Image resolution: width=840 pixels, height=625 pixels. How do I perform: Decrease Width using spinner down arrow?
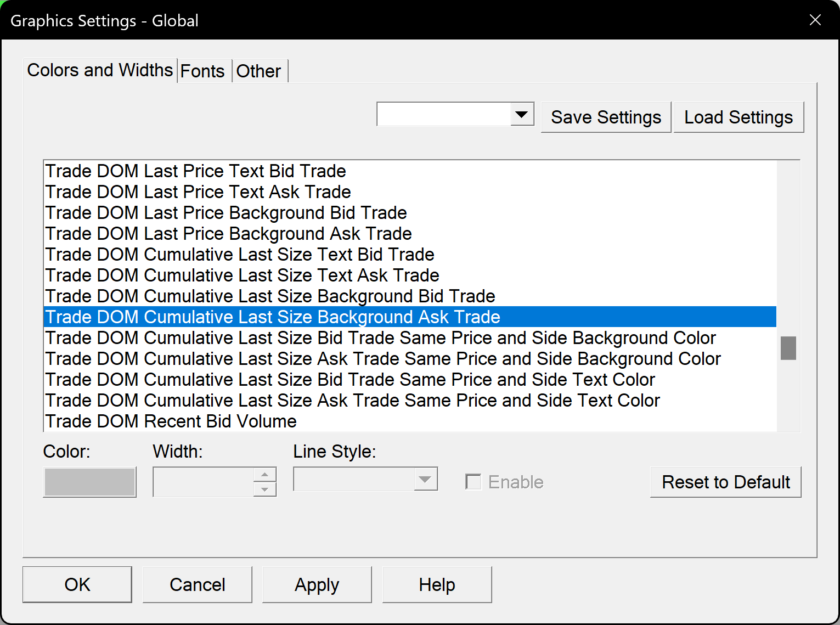(x=265, y=489)
